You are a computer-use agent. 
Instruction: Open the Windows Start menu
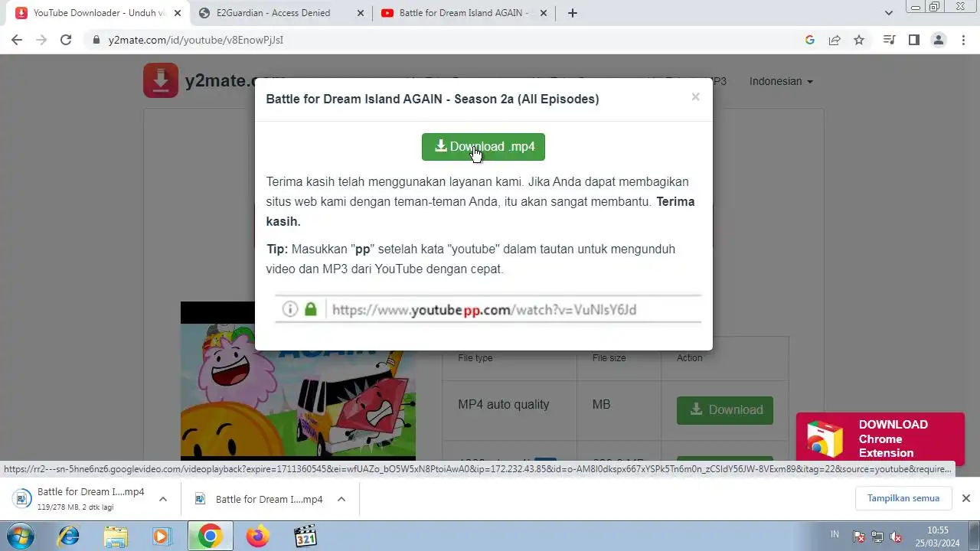click(19, 536)
